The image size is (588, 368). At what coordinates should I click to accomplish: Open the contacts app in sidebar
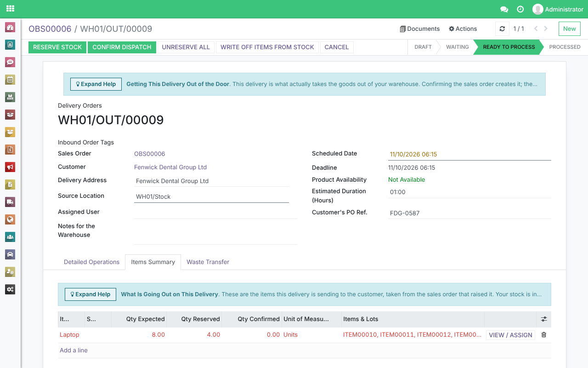pyautogui.click(x=10, y=45)
